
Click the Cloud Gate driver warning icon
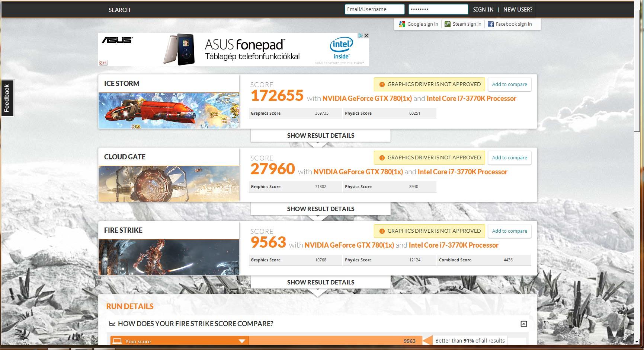click(x=382, y=158)
